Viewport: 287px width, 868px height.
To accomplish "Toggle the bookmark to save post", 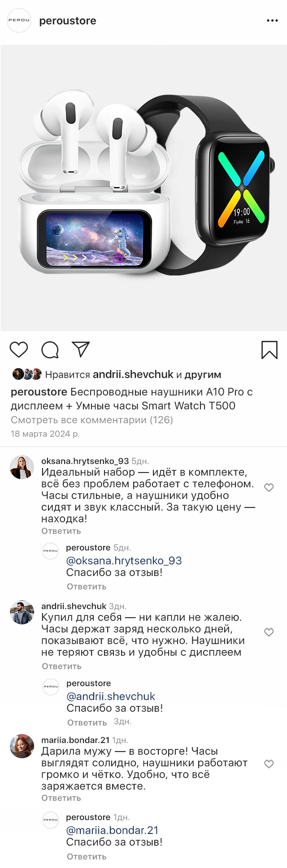I will (269, 350).
